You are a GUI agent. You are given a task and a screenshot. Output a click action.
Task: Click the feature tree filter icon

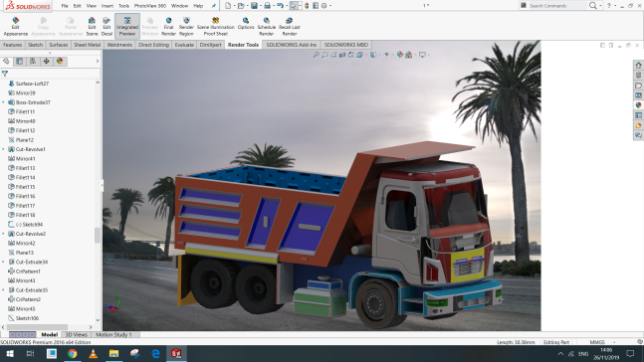click(5, 74)
